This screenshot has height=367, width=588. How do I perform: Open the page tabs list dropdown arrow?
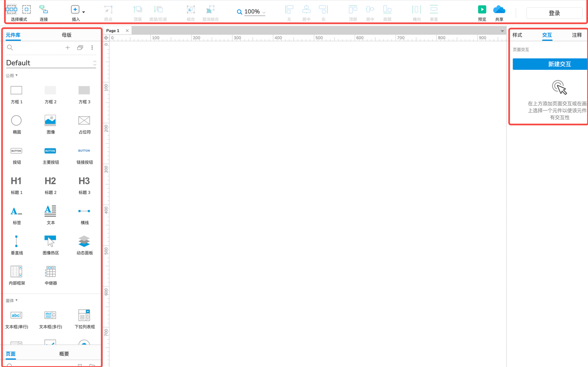pyautogui.click(x=502, y=31)
